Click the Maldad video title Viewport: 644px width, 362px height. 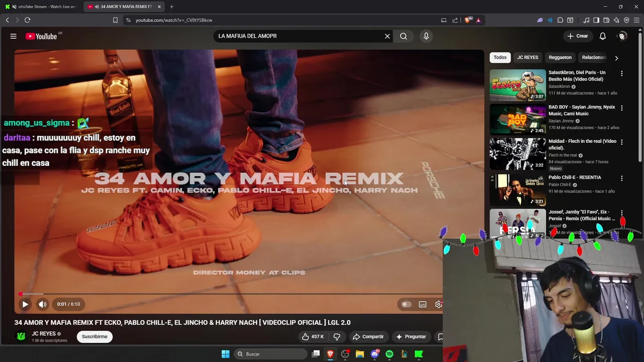point(582,144)
